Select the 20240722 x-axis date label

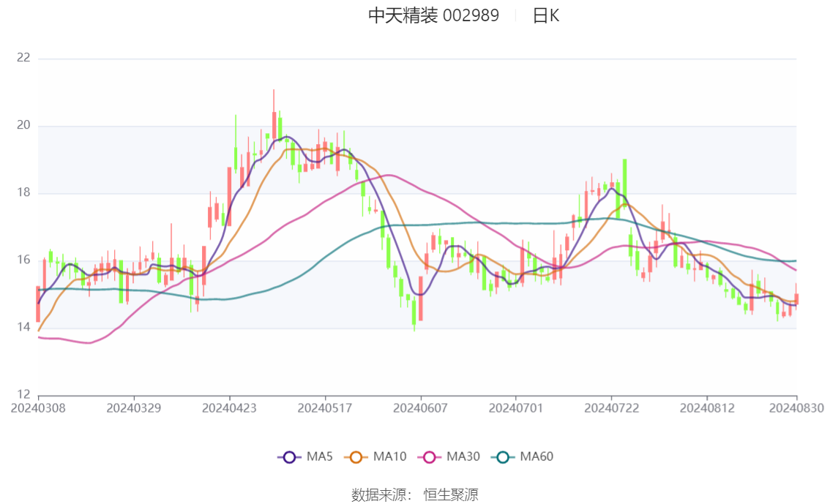(611, 407)
